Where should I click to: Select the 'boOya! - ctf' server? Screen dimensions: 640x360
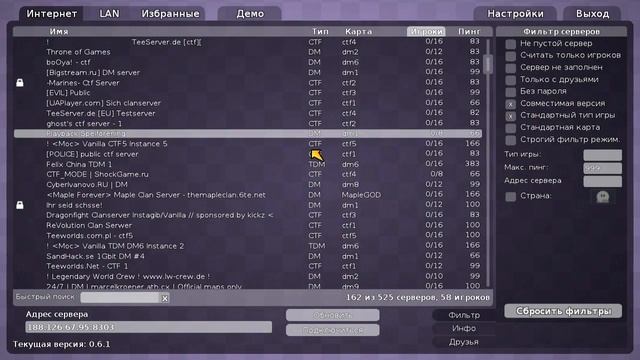coord(248,62)
